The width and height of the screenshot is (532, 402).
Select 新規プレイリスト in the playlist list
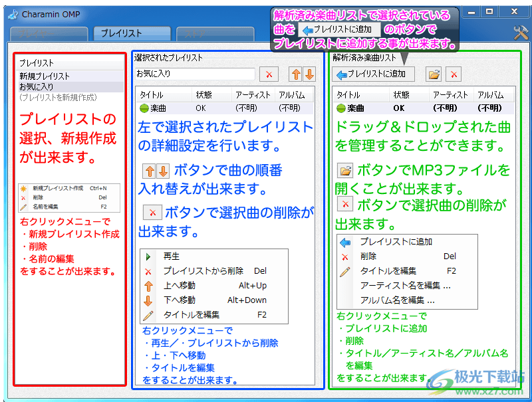[x=70, y=76]
